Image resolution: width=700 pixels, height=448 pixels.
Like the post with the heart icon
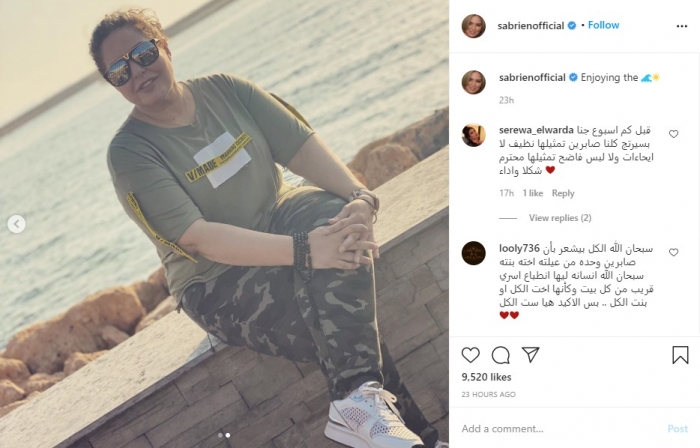pos(471,355)
